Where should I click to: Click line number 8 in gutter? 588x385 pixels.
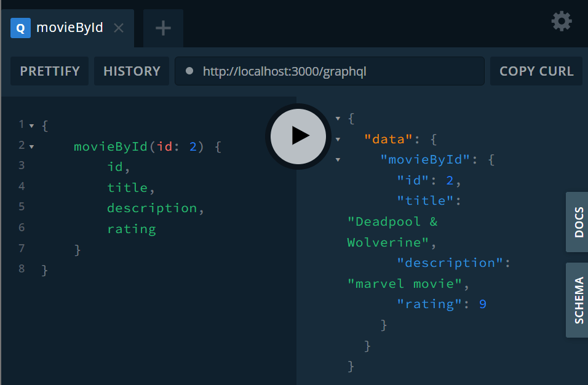pyautogui.click(x=22, y=269)
